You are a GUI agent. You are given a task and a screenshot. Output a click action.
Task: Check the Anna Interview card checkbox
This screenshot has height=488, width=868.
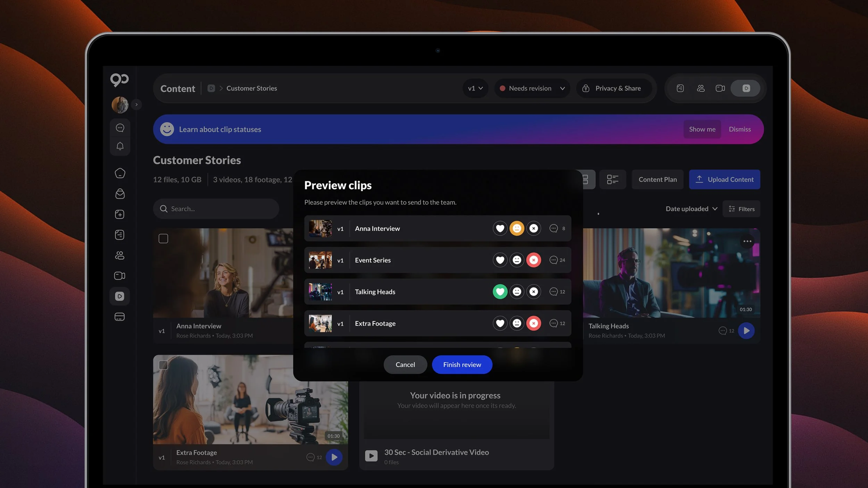click(163, 238)
